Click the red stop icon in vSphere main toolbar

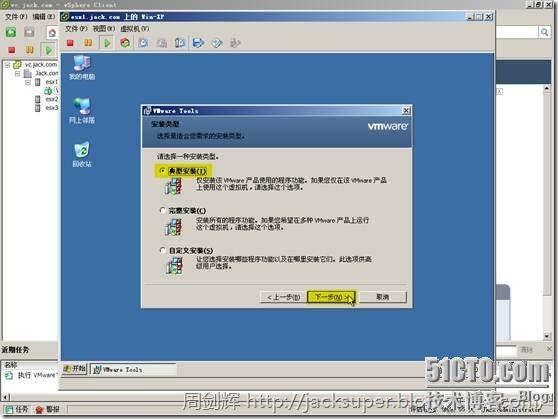pos(12,50)
